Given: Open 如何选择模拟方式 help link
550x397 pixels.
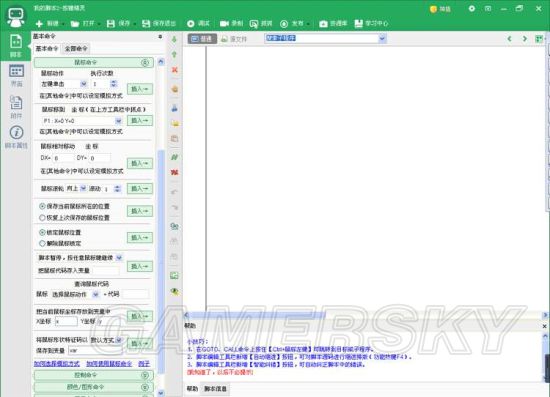Looking at the screenshot, I should click(57, 364).
